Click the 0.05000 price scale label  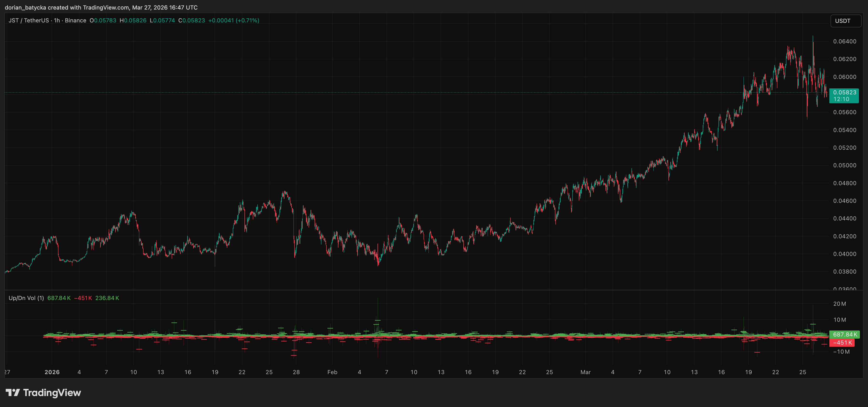tap(844, 165)
